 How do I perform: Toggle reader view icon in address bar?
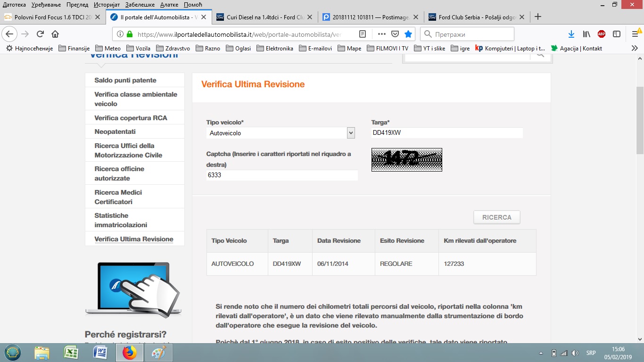(x=363, y=34)
